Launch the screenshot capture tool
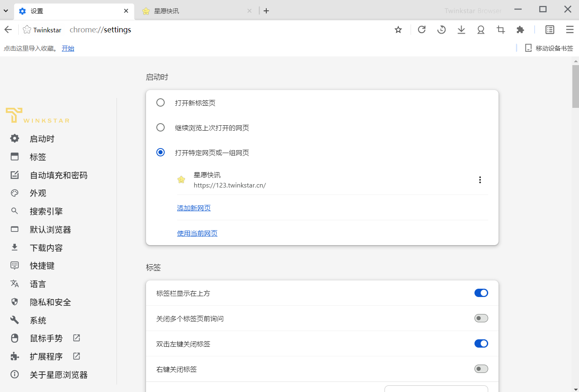The image size is (579, 392). pyautogui.click(x=500, y=29)
